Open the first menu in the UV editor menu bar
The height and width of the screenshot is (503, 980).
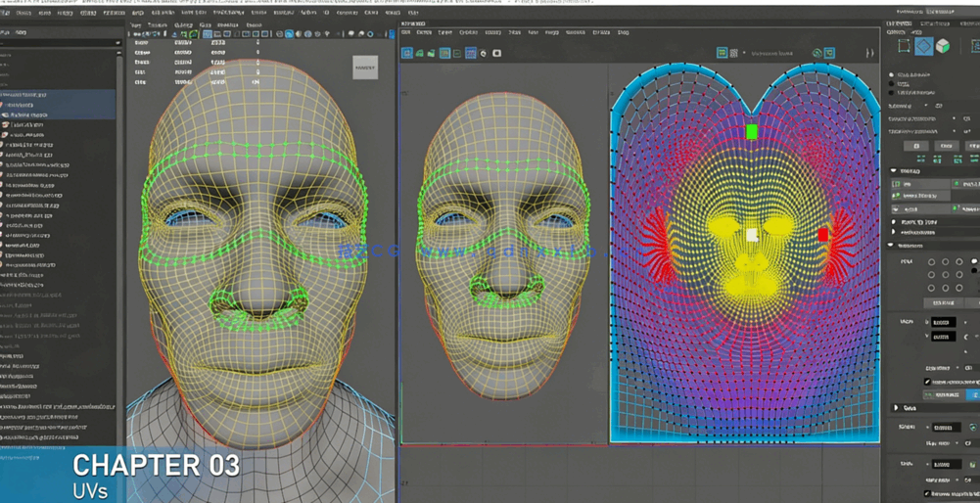tap(406, 32)
